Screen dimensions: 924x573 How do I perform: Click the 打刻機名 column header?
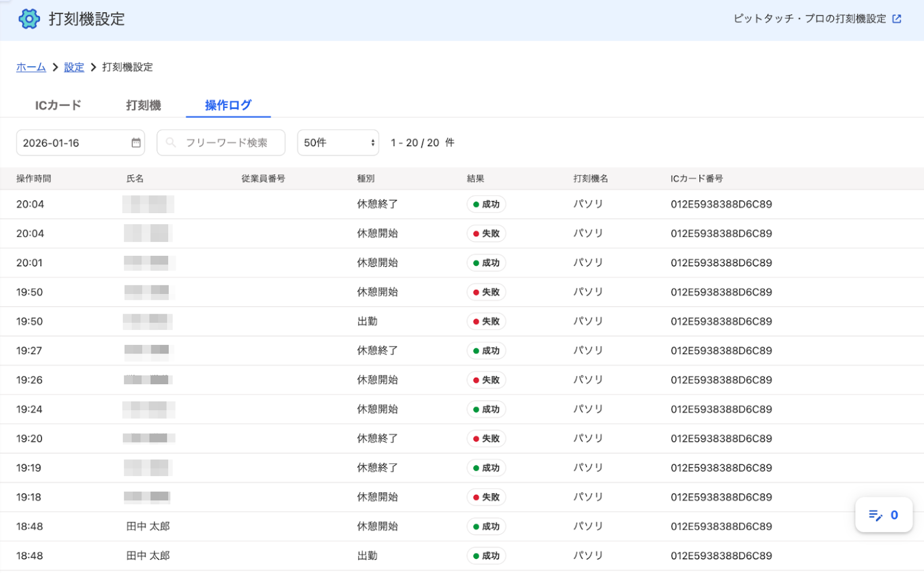[590, 178]
